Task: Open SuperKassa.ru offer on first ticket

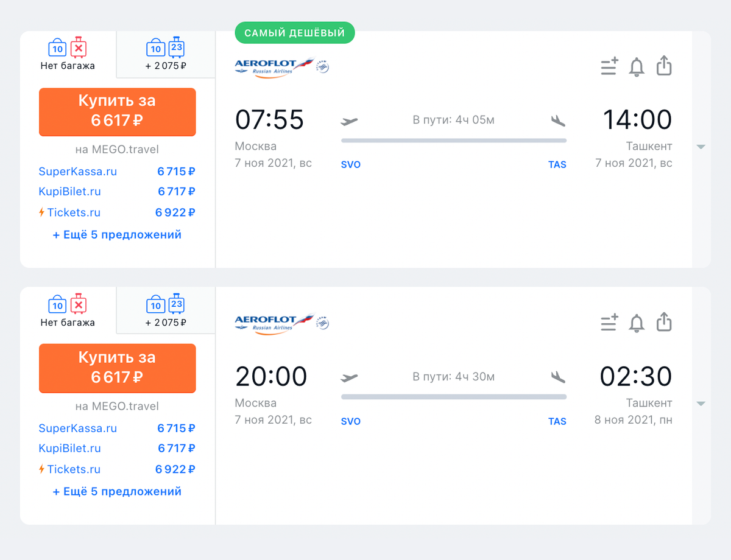Action: point(117,172)
